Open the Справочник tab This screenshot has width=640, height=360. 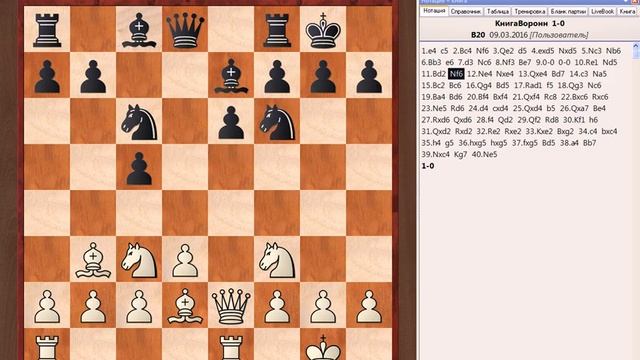(466, 11)
